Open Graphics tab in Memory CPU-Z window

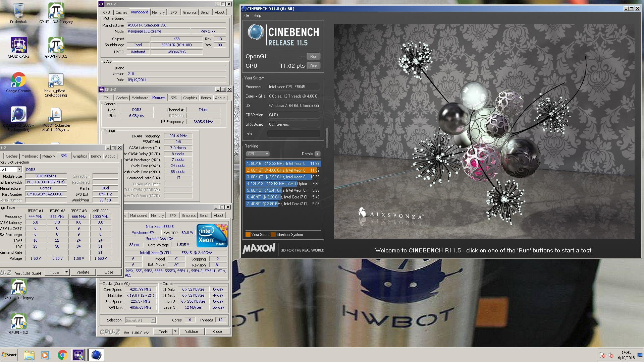click(x=190, y=98)
